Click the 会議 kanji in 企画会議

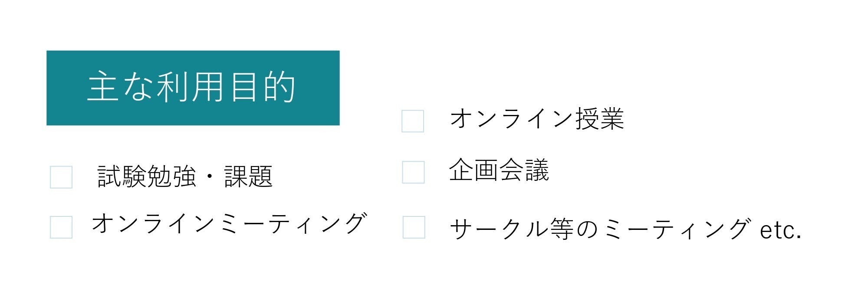pyautogui.click(x=524, y=170)
